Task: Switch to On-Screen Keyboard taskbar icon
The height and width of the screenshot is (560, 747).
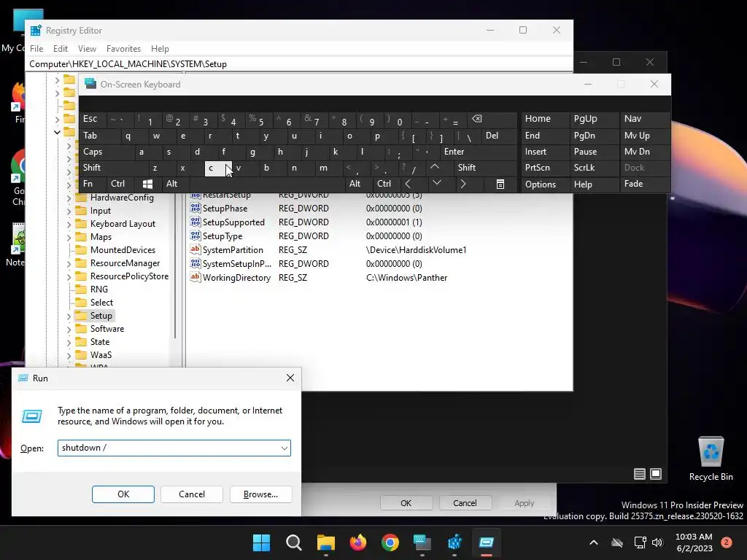Action: 422,542
